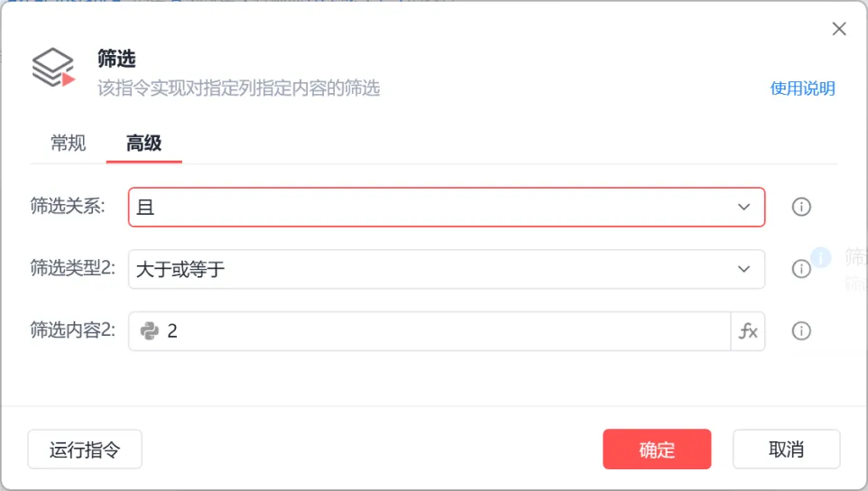This screenshot has width=868, height=491.
Task: Click the info icon beside 筛选关系
Action: click(x=801, y=207)
